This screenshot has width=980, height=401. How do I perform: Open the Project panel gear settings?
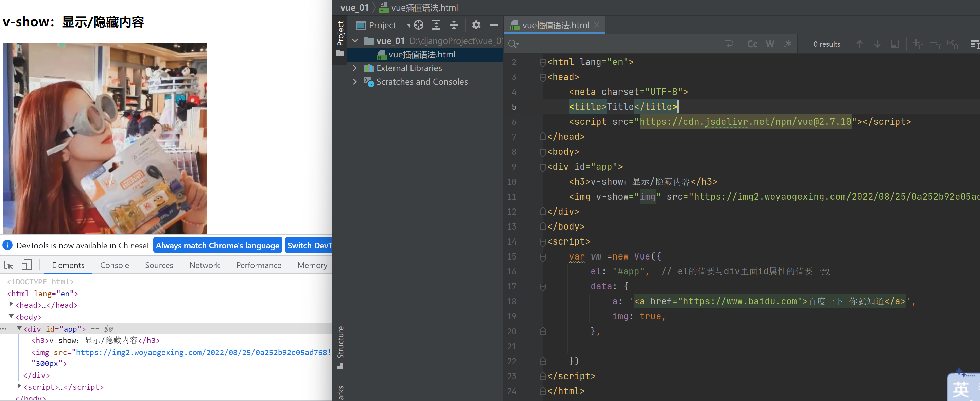pos(476,25)
